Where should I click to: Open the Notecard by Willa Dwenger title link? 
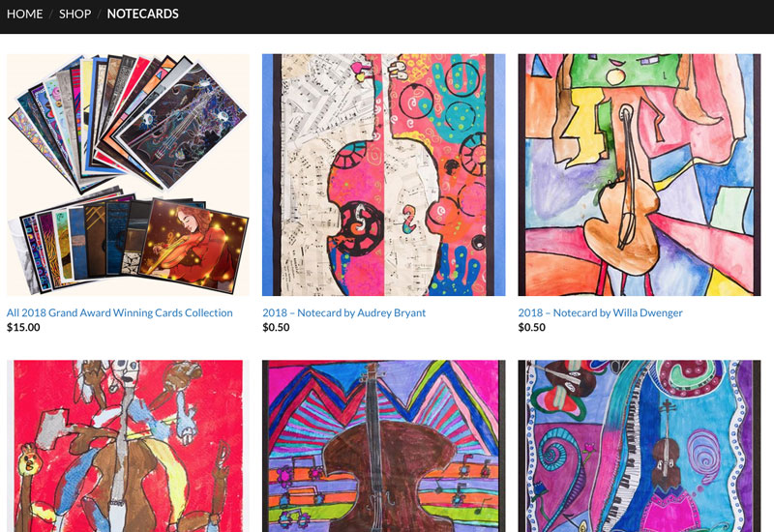(600, 312)
